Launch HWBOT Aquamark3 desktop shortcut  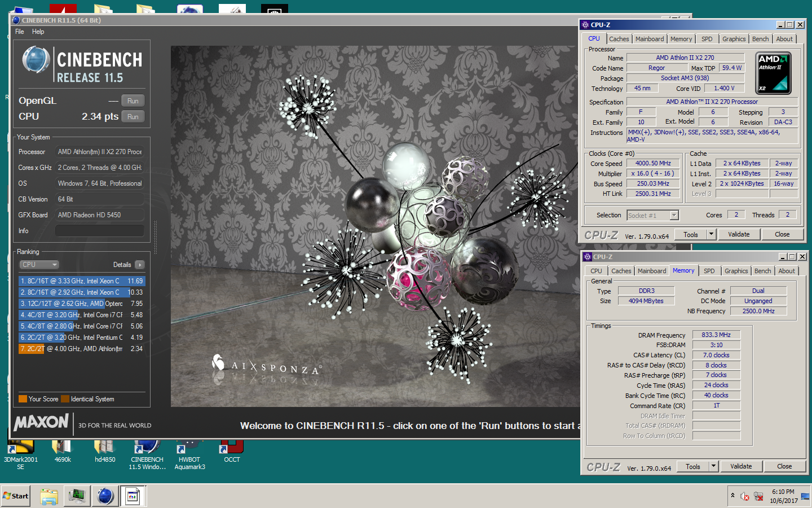pyautogui.click(x=189, y=455)
